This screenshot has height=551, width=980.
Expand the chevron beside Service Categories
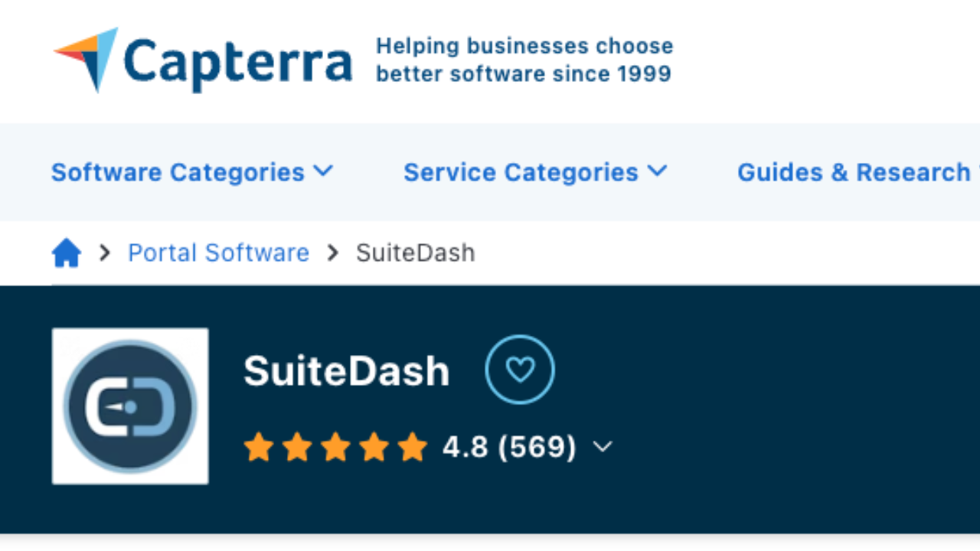coord(657,171)
